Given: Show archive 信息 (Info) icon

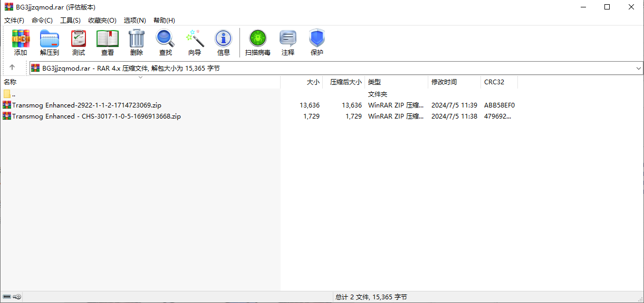Looking at the screenshot, I should [224, 38].
